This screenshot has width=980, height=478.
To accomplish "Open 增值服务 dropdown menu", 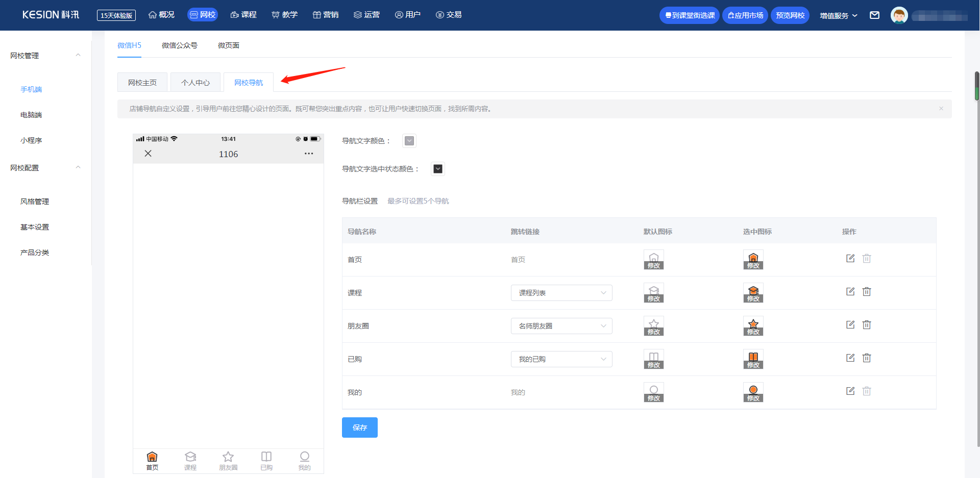I will [x=838, y=16].
